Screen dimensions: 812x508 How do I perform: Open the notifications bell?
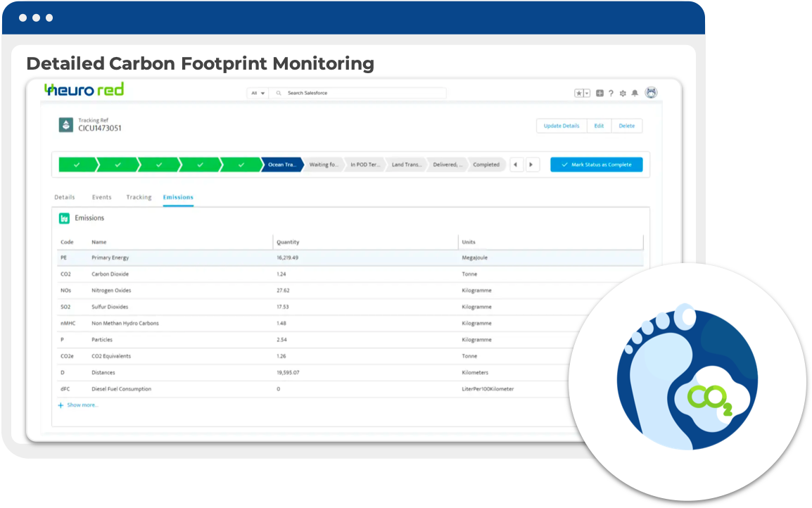635,93
